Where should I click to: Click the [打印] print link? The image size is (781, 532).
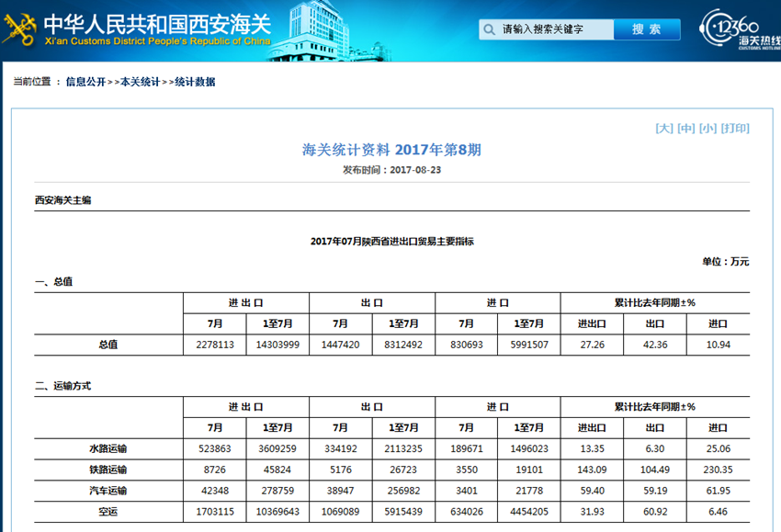tap(735, 129)
